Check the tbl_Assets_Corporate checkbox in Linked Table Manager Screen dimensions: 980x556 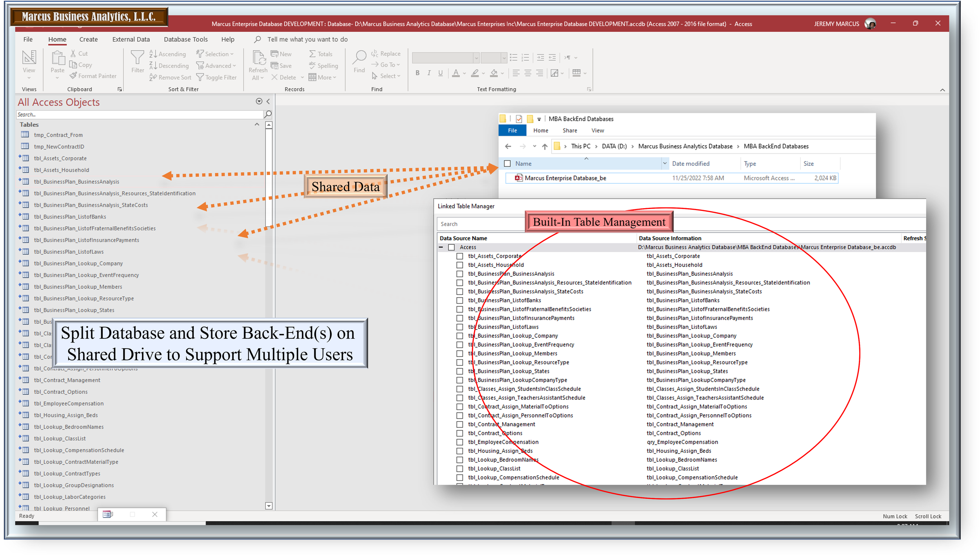click(x=459, y=256)
